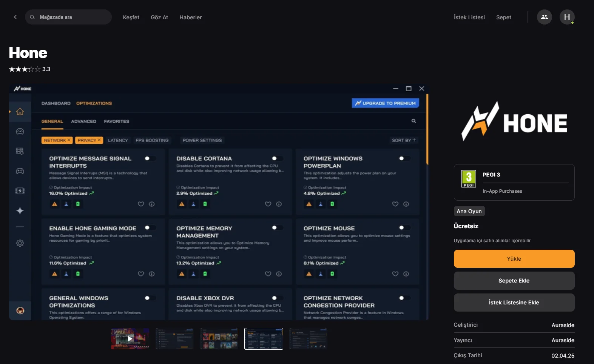Select the ADVANCED optimizations subtab
The height and width of the screenshot is (364, 594).
(83, 121)
